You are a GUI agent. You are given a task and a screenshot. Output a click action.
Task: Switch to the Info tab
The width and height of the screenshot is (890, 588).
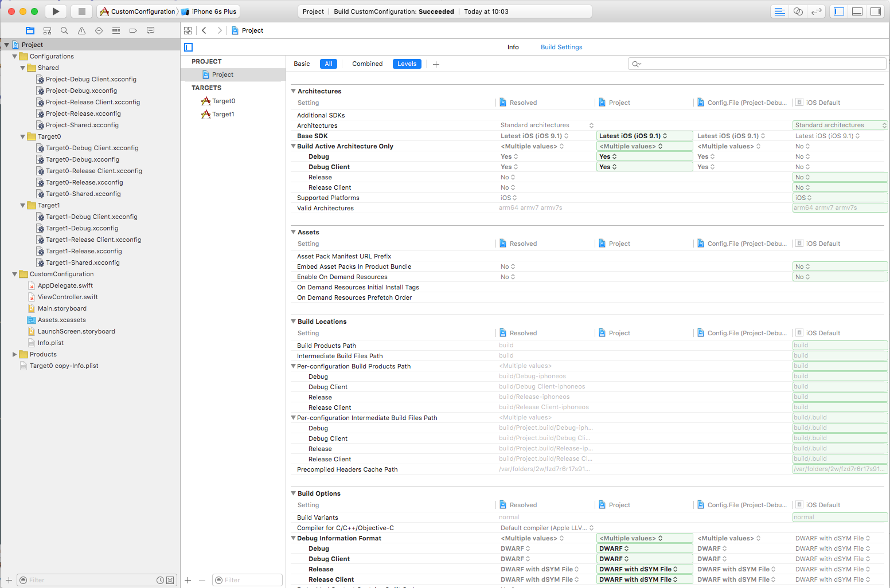point(513,48)
